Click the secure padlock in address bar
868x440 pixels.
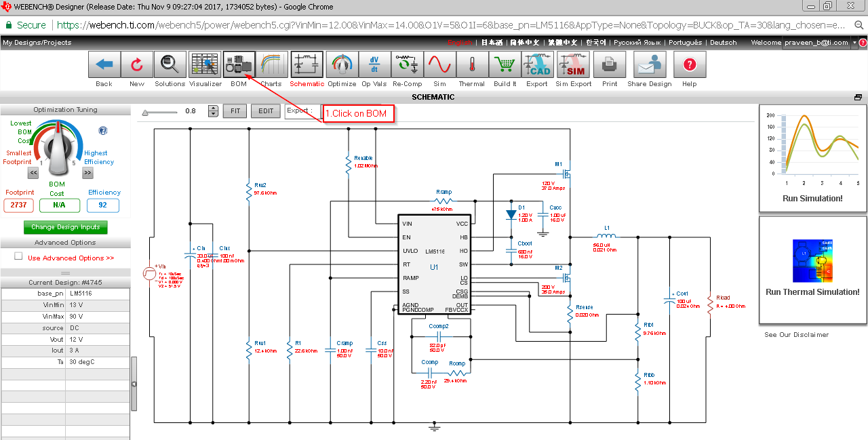[x=8, y=25]
